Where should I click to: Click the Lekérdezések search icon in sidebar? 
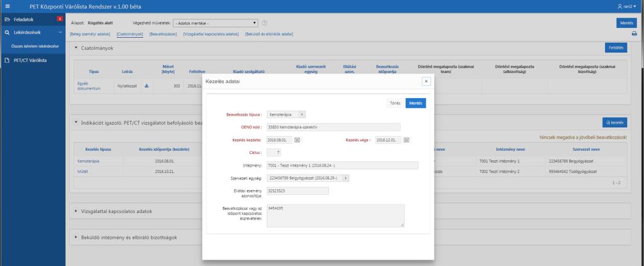pyautogui.click(x=7, y=32)
